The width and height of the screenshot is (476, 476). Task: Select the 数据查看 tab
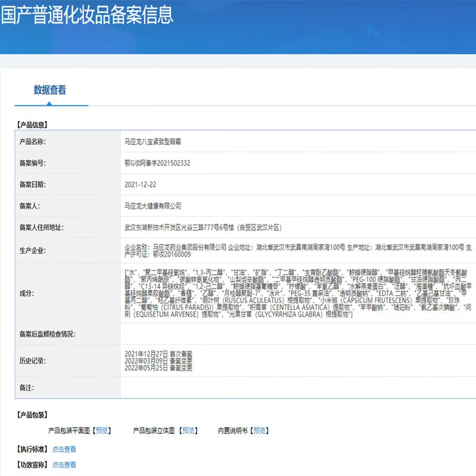[x=50, y=90]
